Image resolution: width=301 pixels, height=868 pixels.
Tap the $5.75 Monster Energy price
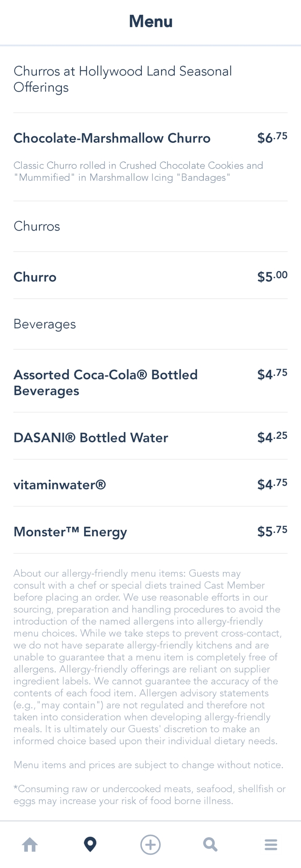coord(272,531)
